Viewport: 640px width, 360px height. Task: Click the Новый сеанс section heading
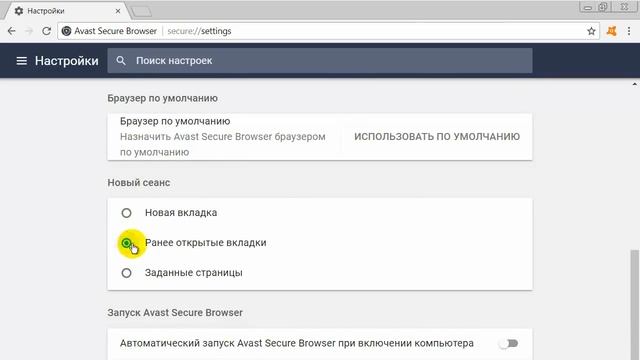pyautogui.click(x=139, y=182)
